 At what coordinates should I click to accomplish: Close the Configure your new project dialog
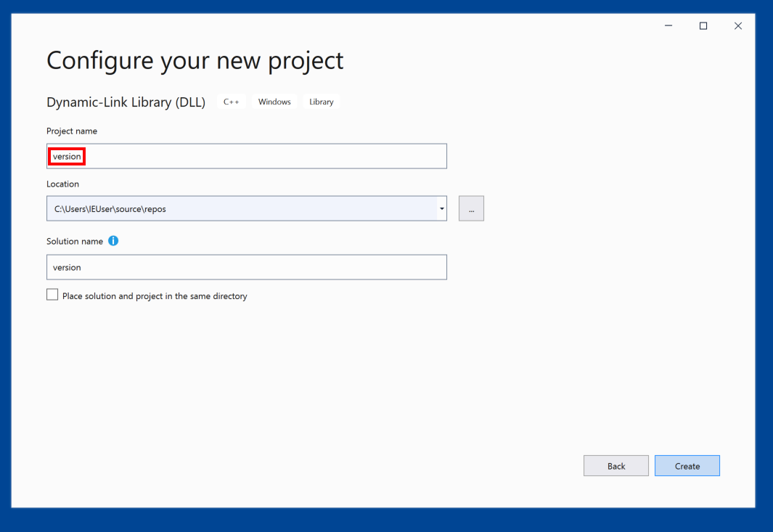pos(738,26)
